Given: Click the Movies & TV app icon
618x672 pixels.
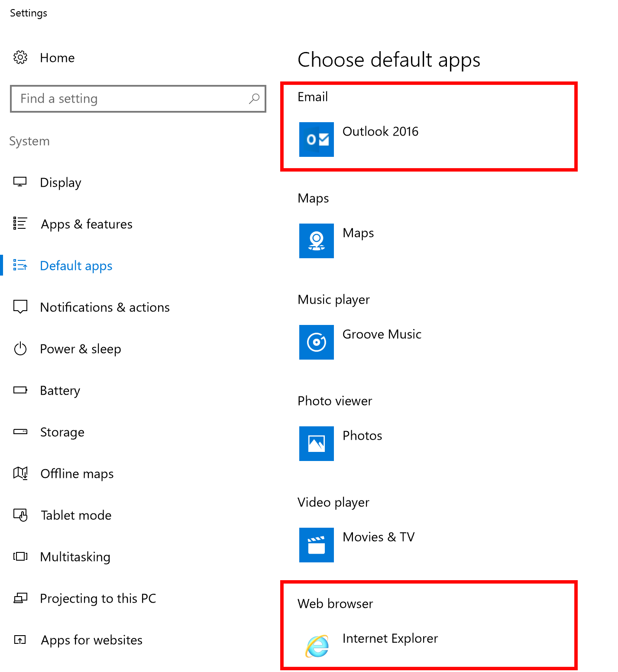Looking at the screenshot, I should point(317,545).
